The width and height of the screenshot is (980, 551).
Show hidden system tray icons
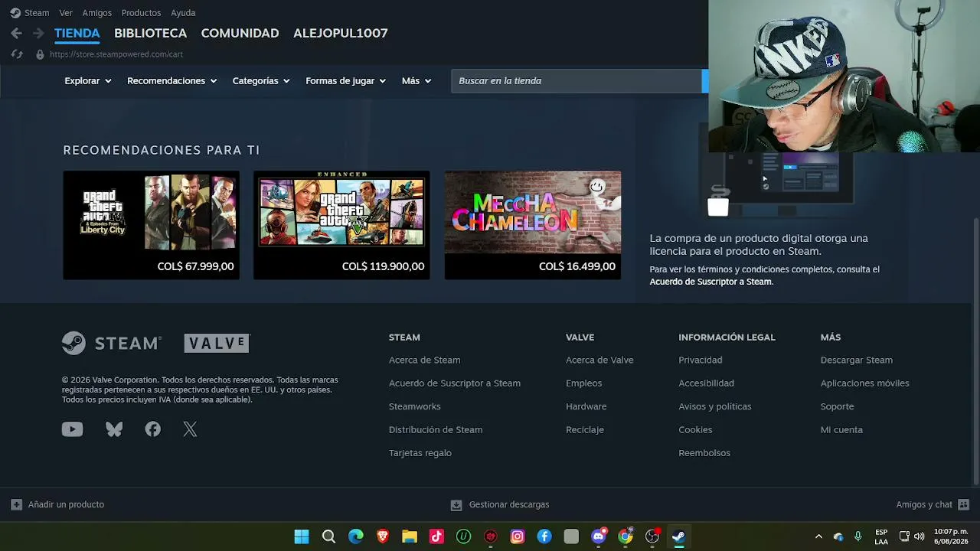(818, 536)
